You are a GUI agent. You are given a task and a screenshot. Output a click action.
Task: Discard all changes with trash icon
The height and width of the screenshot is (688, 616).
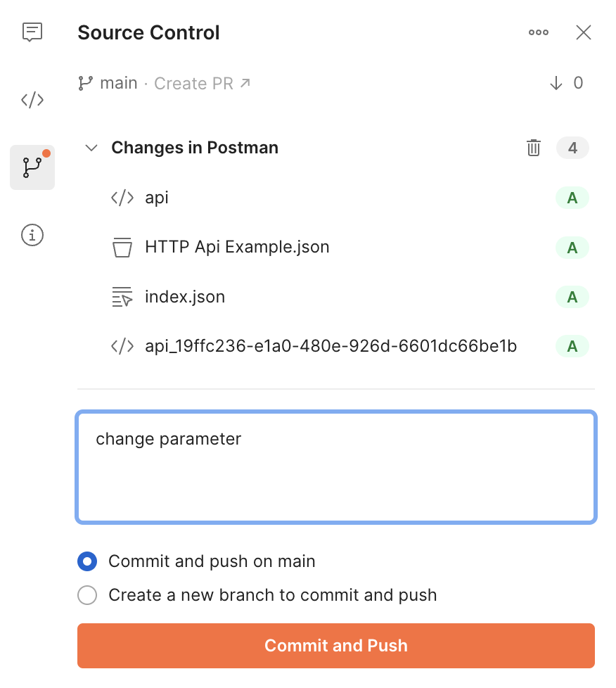tap(534, 148)
